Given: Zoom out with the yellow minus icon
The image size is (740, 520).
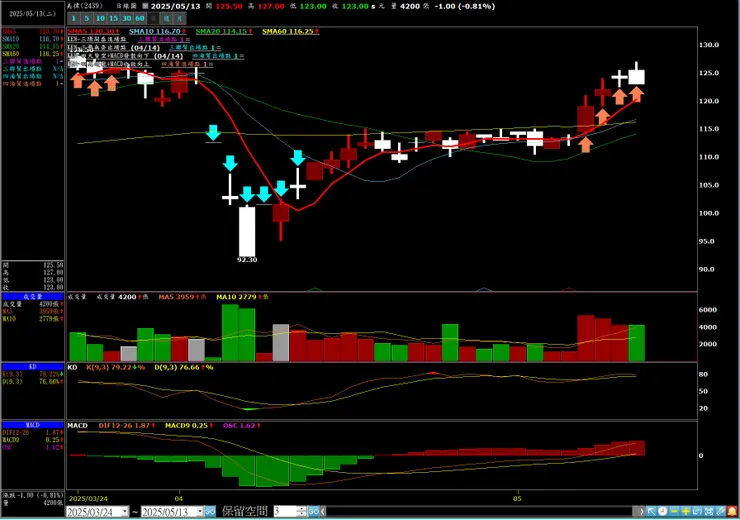Looking at the screenshot, I should click(674, 512).
